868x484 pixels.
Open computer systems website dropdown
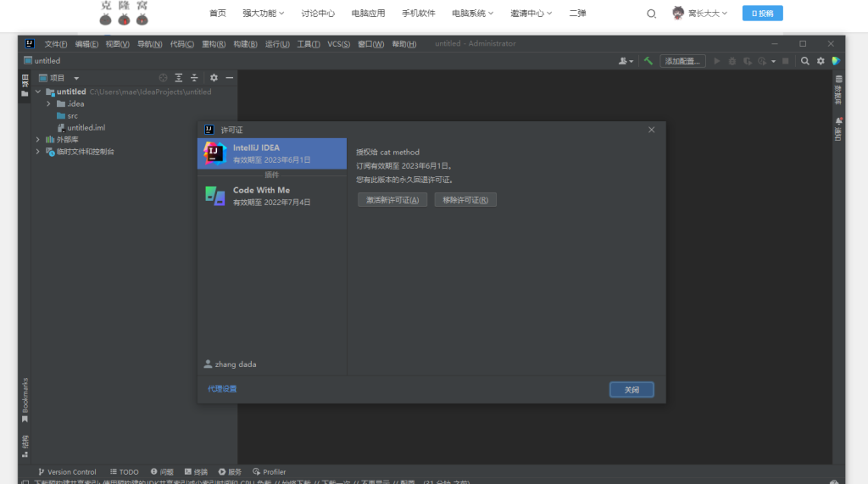tap(472, 14)
